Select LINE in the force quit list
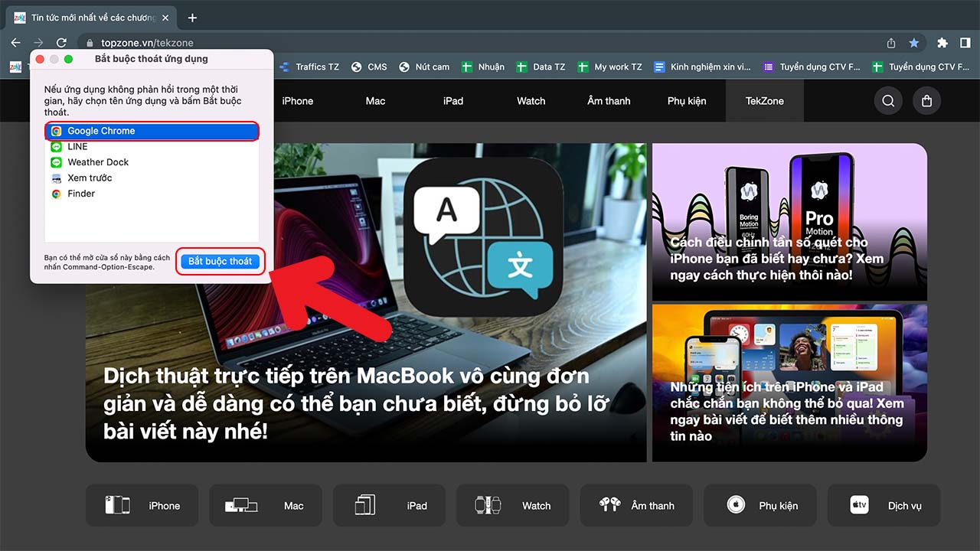This screenshot has height=551, width=980. pyautogui.click(x=152, y=146)
